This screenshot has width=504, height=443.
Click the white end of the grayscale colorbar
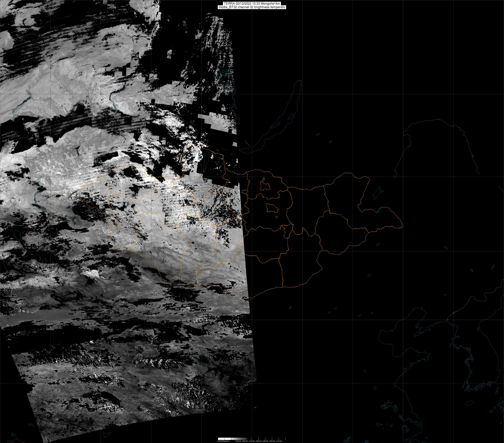tap(221, 439)
